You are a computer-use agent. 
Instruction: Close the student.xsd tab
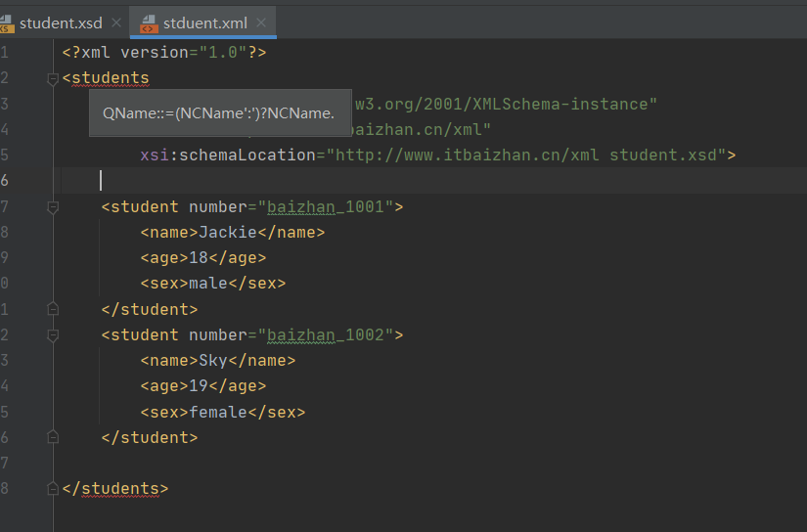116,22
